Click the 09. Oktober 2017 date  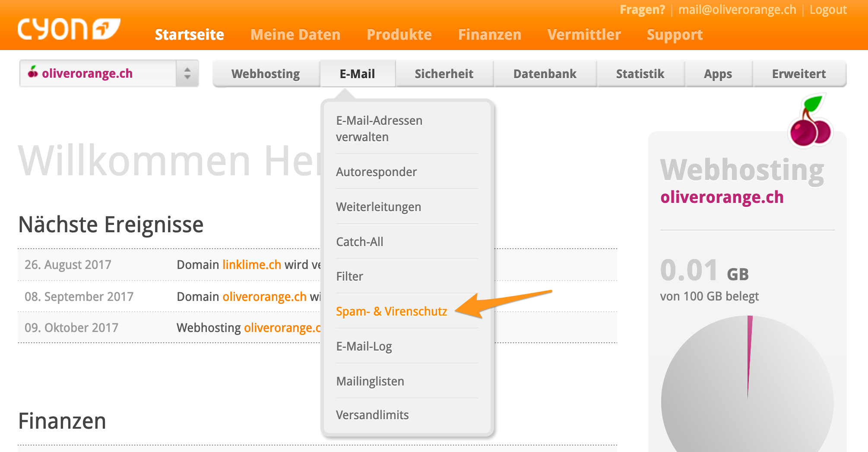pyautogui.click(x=72, y=328)
